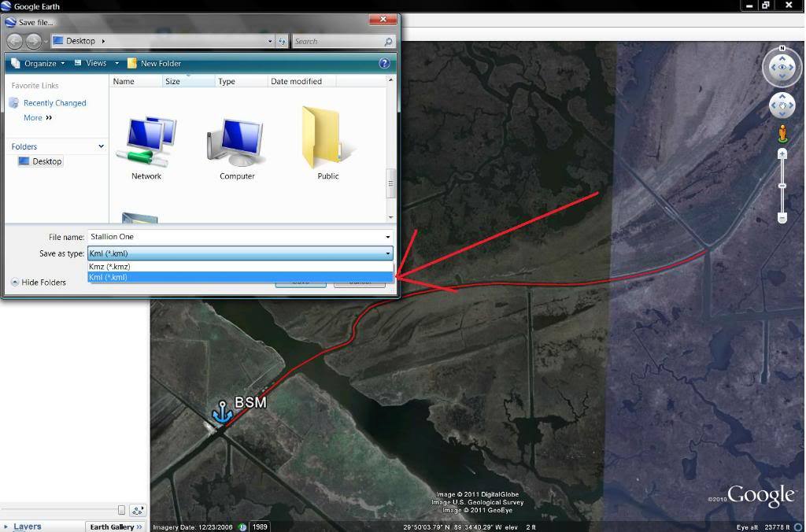Screen dimensions: 806x532
Task: Click the New Folder icon
Action: click(x=132, y=63)
